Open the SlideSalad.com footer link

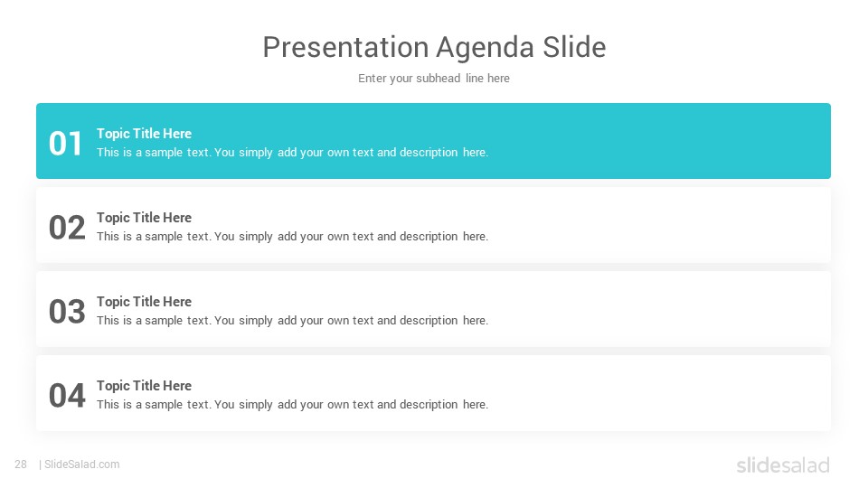point(81,465)
